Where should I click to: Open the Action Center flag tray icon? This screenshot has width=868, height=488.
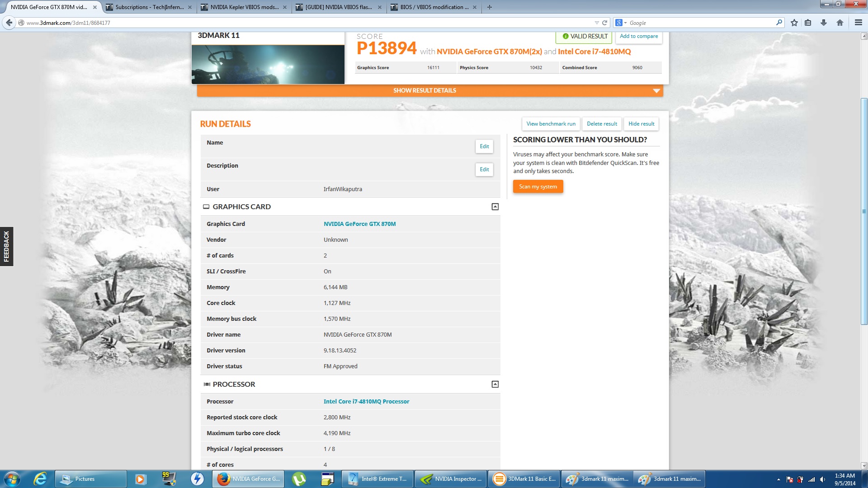[x=790, y=479]
